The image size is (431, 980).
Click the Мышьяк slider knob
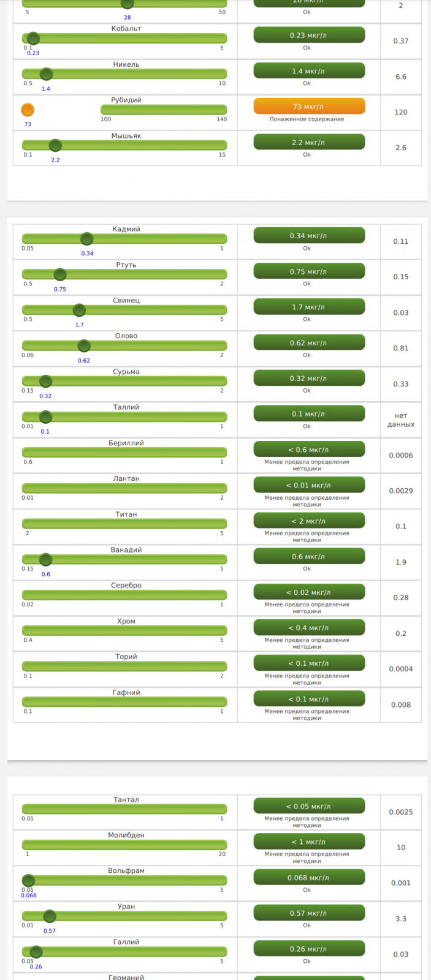click(x=55, y=146)
